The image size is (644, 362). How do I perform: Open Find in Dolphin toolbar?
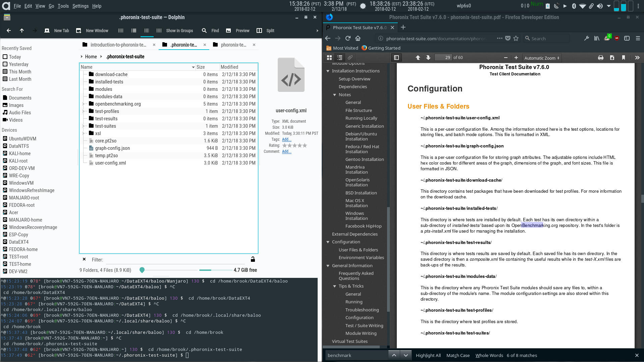pyautogui.click(x=210, y=31)
